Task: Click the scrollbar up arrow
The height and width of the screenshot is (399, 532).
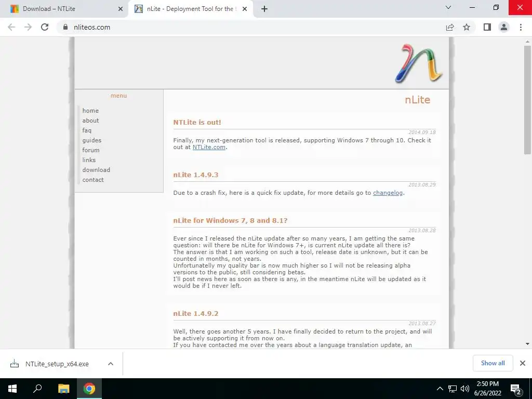Action: point(527,42)
